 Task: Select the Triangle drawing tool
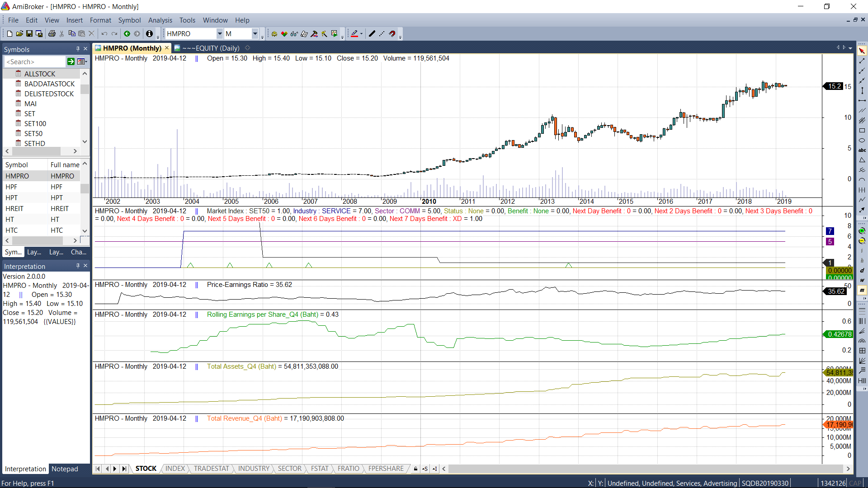(x=862, y=160)
